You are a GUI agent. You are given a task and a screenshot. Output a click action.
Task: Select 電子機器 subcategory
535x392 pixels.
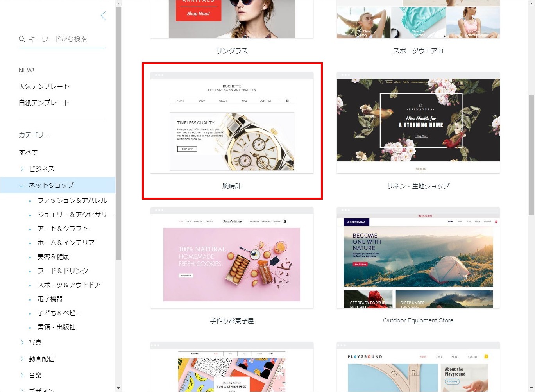pos(50,299)
